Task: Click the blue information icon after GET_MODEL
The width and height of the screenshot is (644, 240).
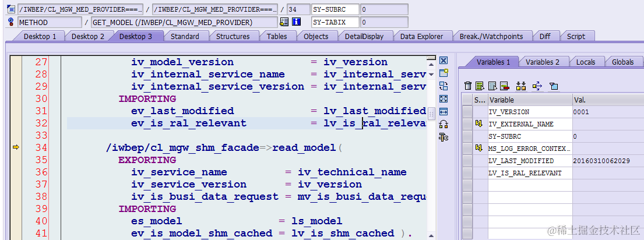Action: pyautogui.click(x=297, y=22)
